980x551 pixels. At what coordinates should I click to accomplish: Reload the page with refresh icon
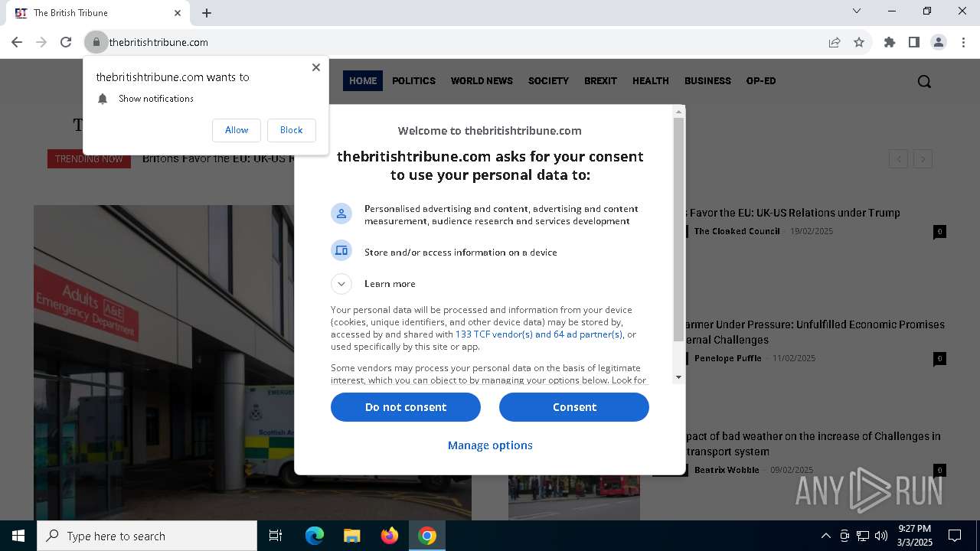pos(66,42)
